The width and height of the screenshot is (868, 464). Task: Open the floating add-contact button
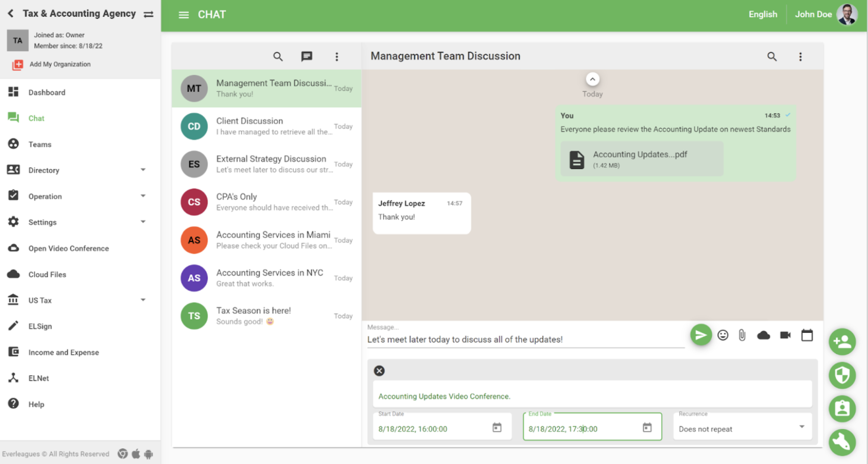843,342
